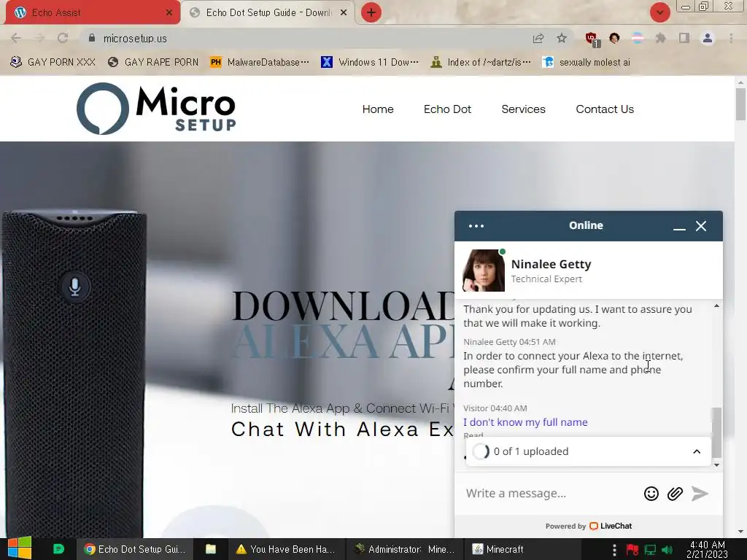Viewport: 747px width, 560px height.
Task: Close the Echo Assist tab
Action: pos(169,13)
